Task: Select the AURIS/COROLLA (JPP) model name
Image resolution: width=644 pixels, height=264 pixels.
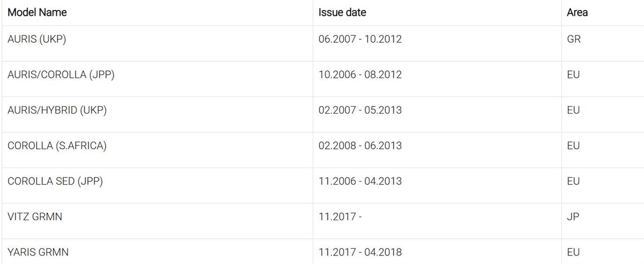Action: (x=61, y=75)
